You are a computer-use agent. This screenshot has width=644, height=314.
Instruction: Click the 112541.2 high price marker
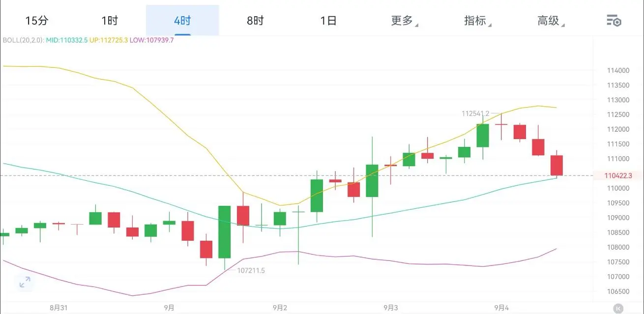tap(475, 114)
